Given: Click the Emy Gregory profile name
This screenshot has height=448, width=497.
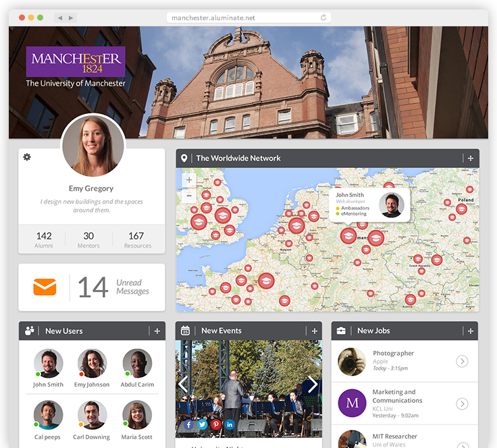Looking at the screenshot, I should coord(91,188).
